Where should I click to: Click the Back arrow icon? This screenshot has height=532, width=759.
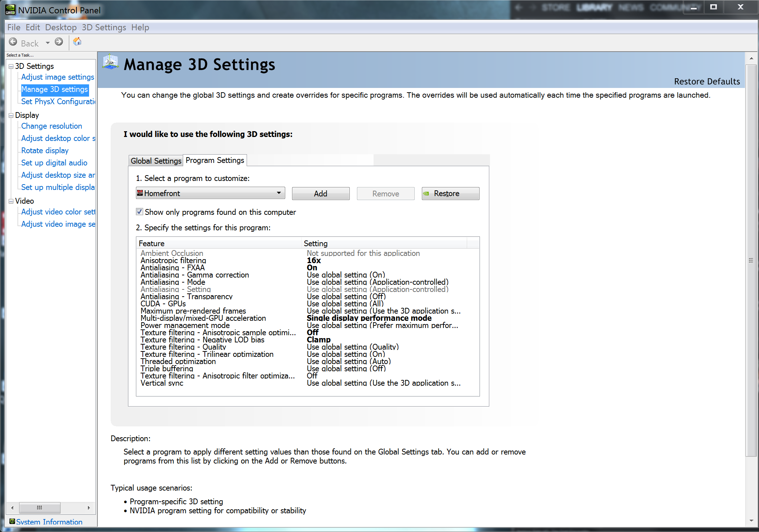13,42
